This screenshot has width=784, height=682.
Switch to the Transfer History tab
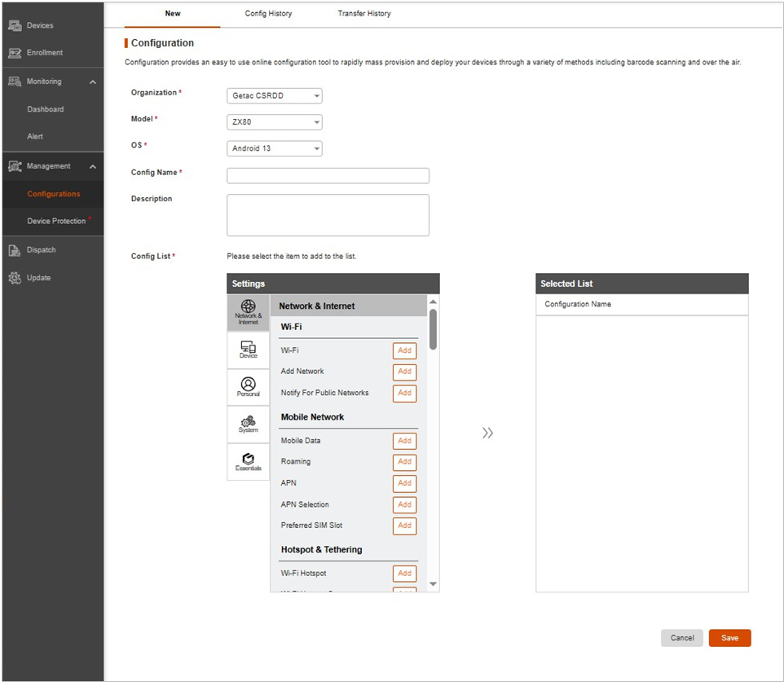[x=363, y=14]
